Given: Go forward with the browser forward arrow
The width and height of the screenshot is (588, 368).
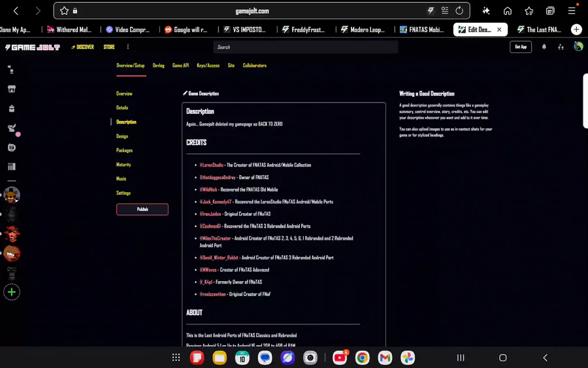Looking at the screenshot, I should [37, 11].
